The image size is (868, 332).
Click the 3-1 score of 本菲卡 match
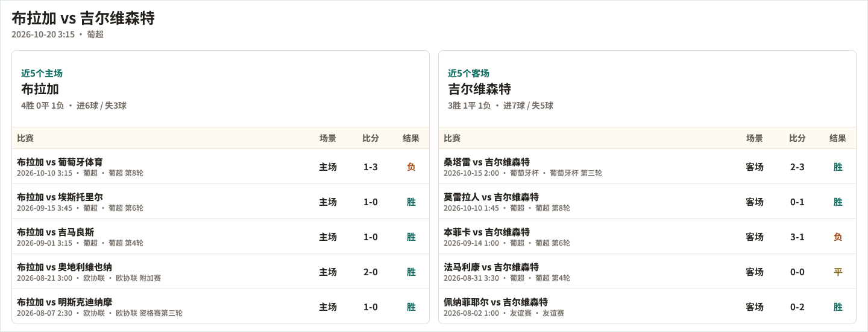click(797, 237)
